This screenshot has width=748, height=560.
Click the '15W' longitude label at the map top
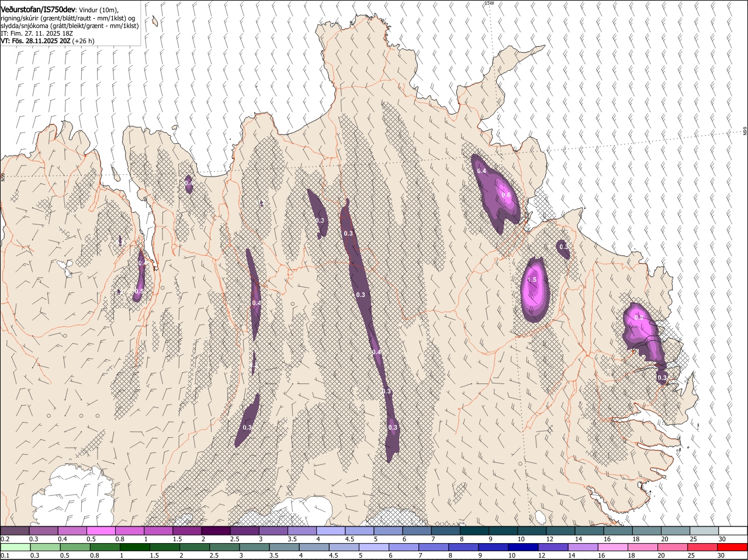pyautogui.click(x=489, y=3)
